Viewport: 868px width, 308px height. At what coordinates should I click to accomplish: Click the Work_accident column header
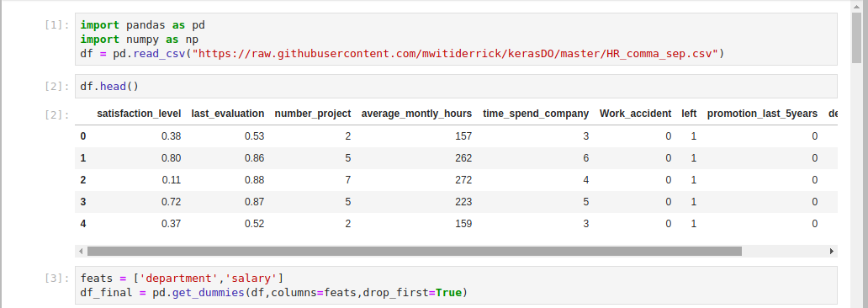point(636,114)
